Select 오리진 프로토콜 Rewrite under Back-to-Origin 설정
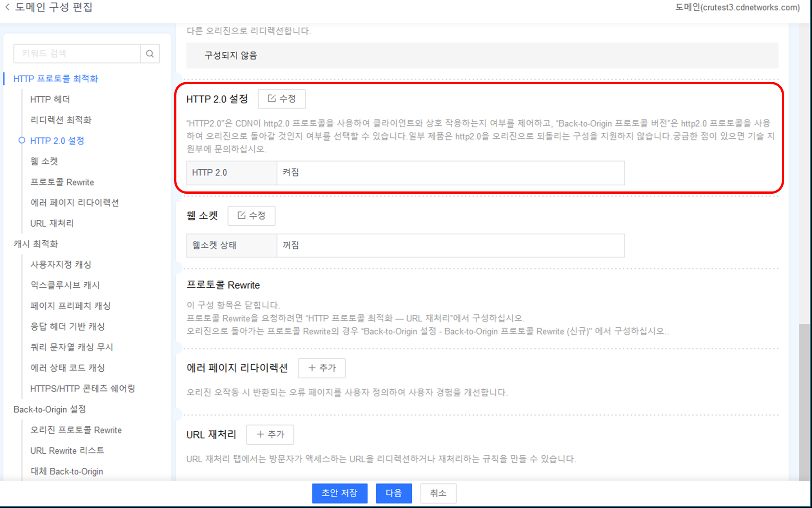This screenshot has height=508, width=812. click(76, 430)
